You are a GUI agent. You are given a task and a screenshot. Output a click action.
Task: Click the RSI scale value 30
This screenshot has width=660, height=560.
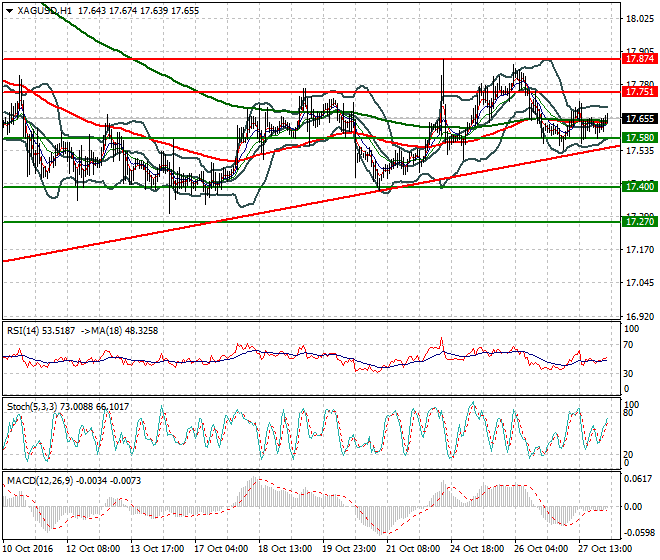pyautogui.click(x=628, y=374)
